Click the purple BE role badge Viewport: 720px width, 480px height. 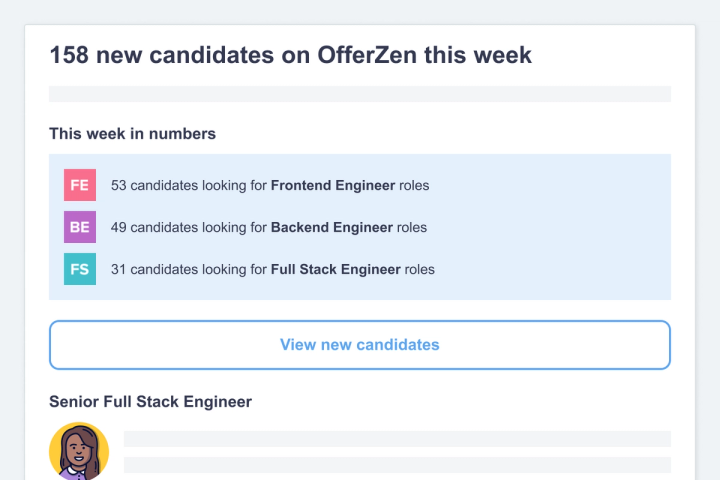(x=80, y=227)
